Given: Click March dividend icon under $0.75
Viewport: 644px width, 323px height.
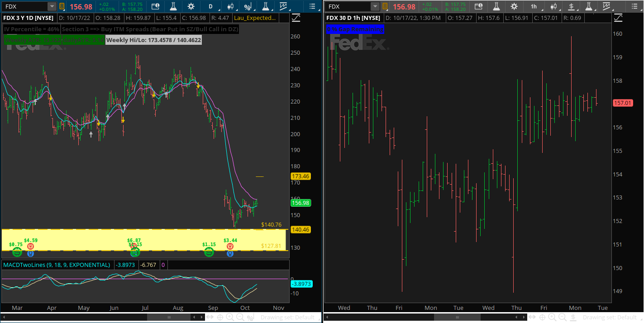Looking at the screenshot, I should pyautogui.click(x=17, y=252).
